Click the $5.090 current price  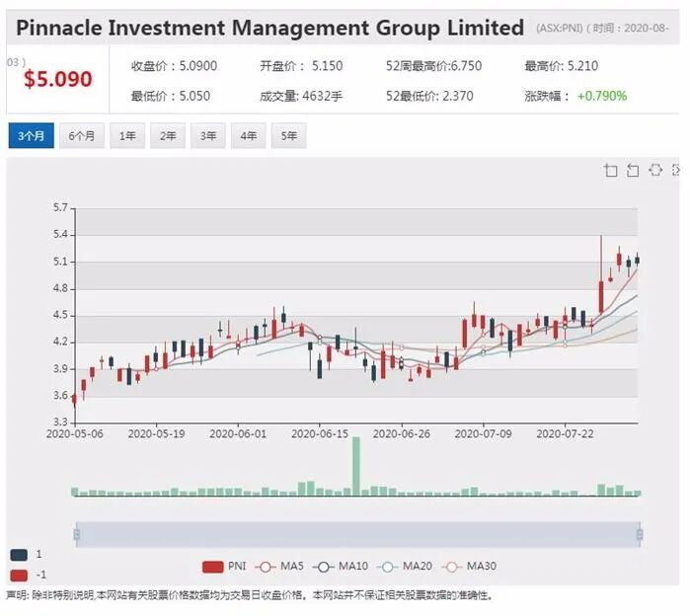click(x=57, y=79)
